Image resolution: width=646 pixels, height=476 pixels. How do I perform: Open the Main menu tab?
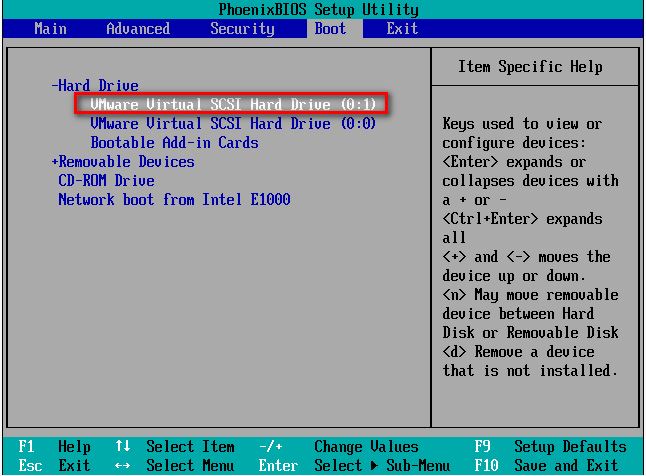(50, 28)
